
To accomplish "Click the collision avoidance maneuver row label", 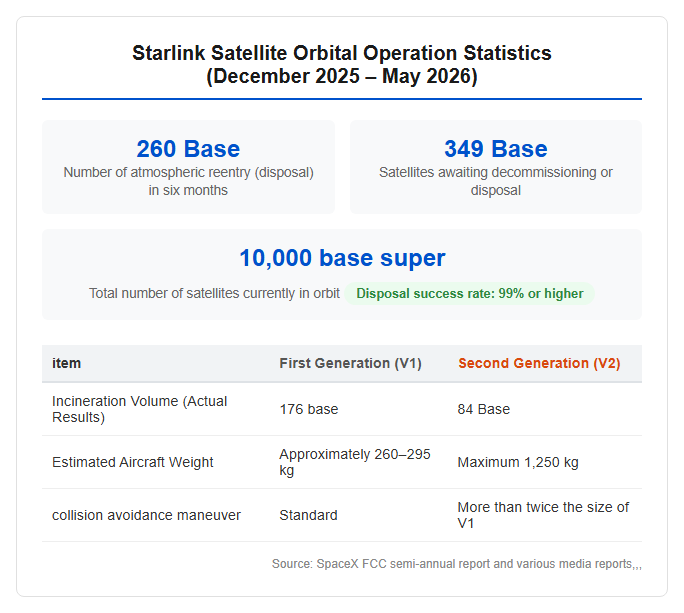I will tap(146, 515).
